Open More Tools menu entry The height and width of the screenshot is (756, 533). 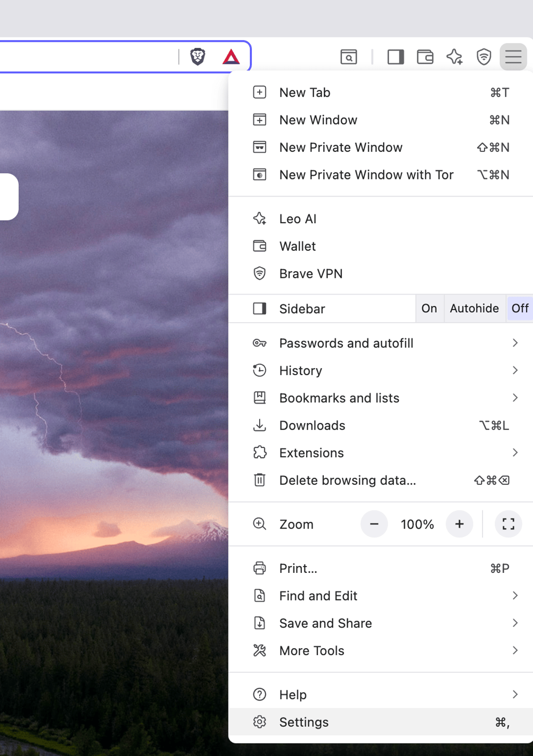pyautogui.click(x=380, y=650)
